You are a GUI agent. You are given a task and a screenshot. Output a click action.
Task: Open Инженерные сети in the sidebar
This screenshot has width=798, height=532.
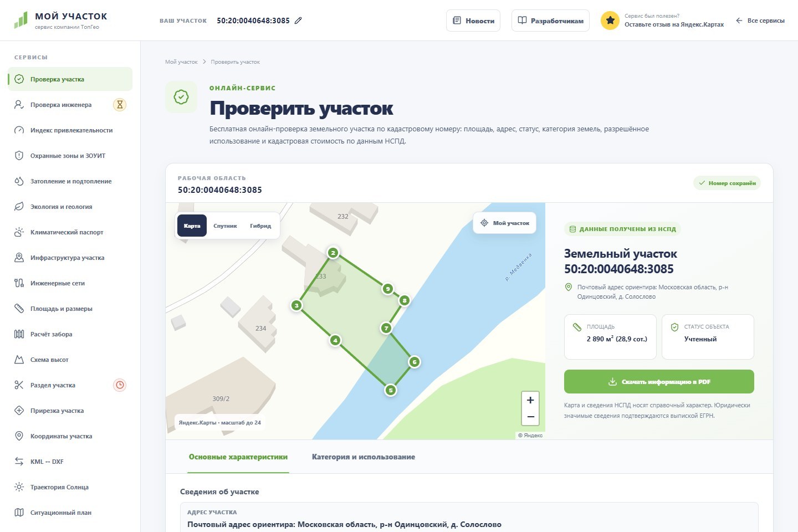point(70,283)
